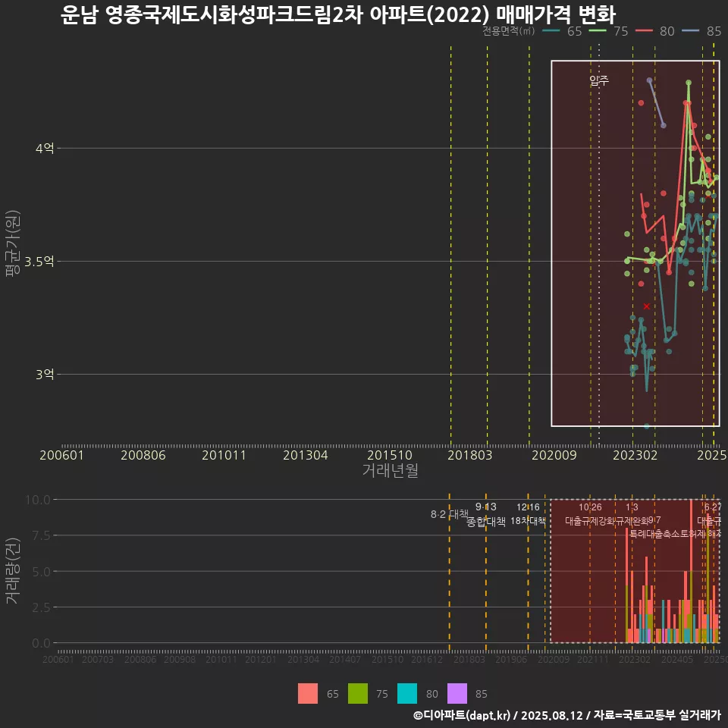Click the highest green 75 peak point

pos(689,83)
